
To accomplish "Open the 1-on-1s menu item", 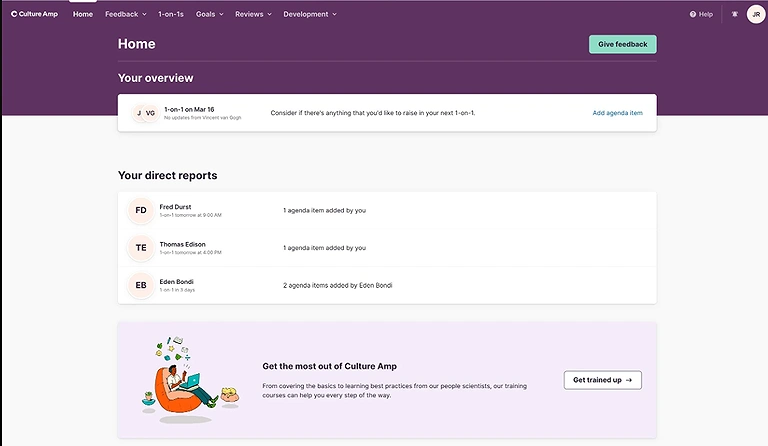I will coord(170,14).
